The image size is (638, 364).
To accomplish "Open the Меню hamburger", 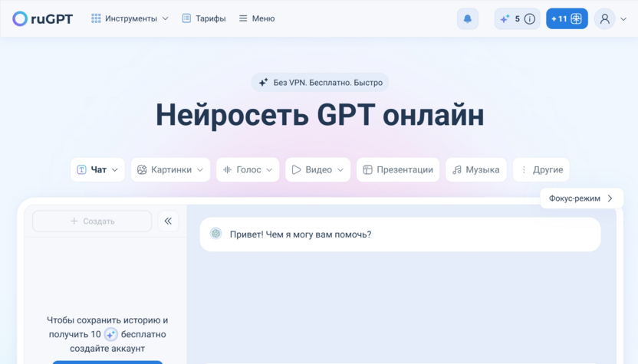I will point(257,18).
